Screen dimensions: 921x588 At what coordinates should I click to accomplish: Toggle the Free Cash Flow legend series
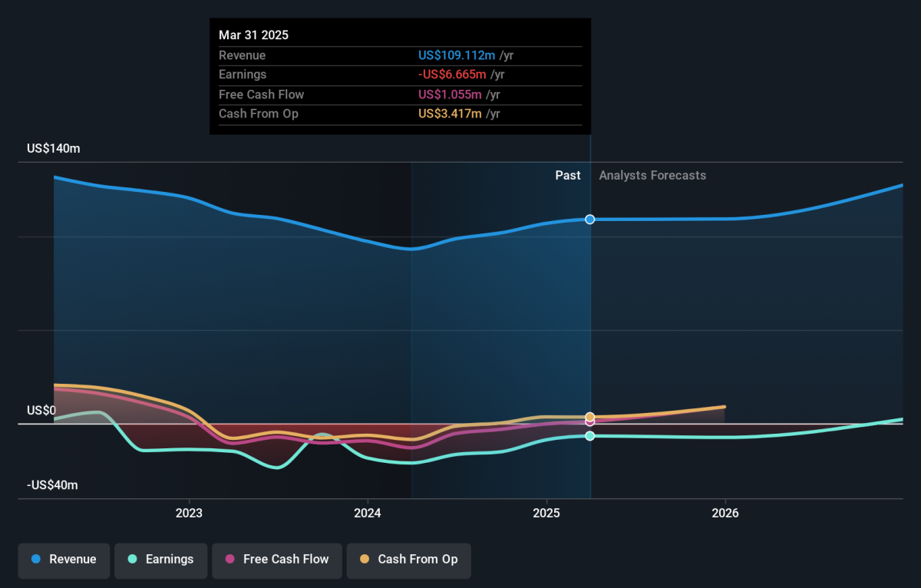276,560
